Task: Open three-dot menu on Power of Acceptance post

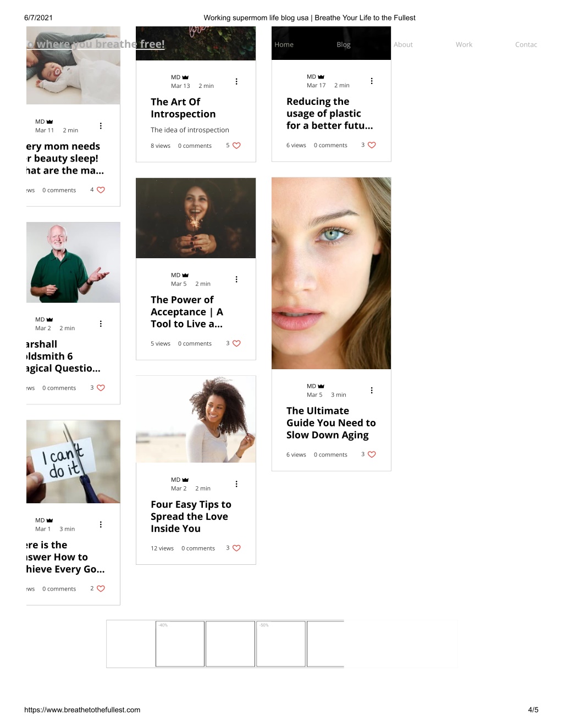Action: point(236,279)
